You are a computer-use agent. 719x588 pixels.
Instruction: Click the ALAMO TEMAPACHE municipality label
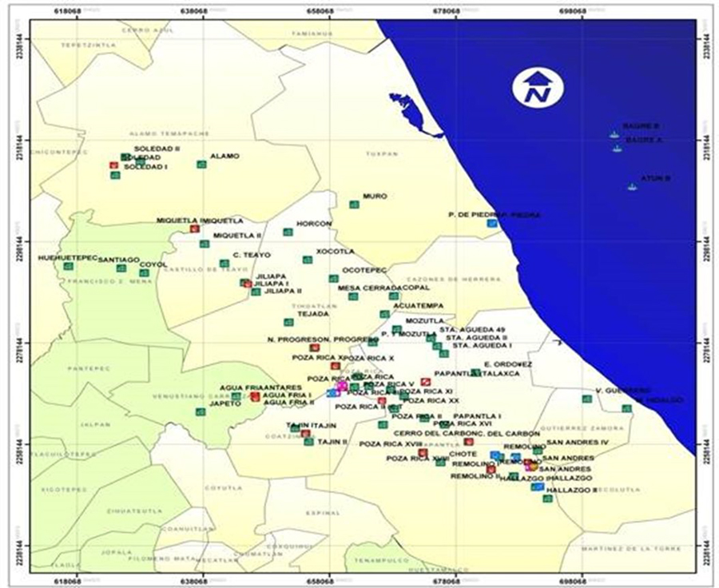point(169,132)
